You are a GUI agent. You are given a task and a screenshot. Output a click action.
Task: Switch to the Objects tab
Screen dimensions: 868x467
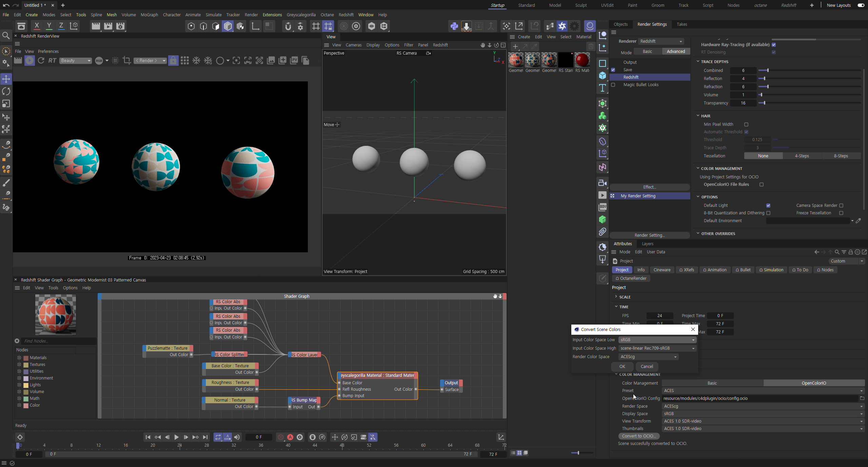tap(620, 24)
